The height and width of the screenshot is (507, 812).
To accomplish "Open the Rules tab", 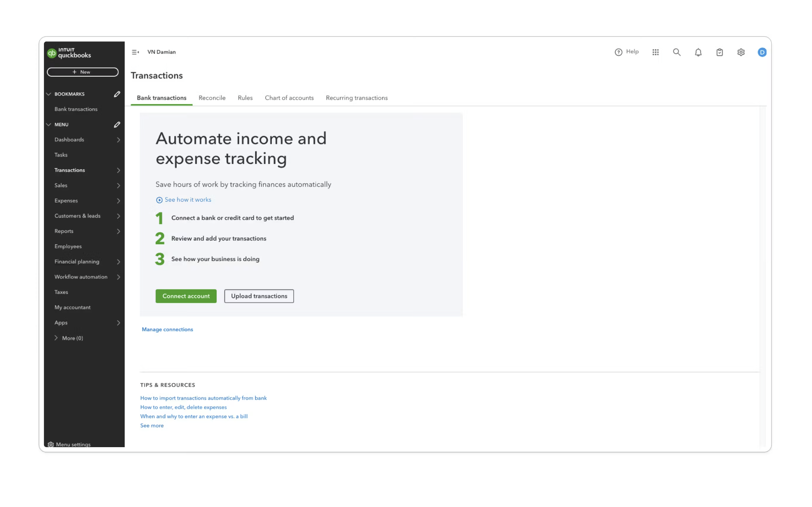I will coord(245,98).
